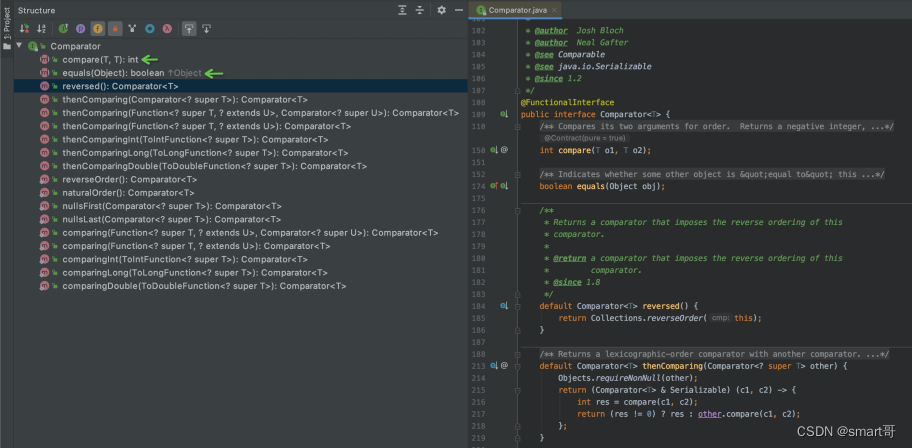Toggle Autoscroll to Source button
The height and width of the screenshot is (448, 912).
tap(189, 29)
